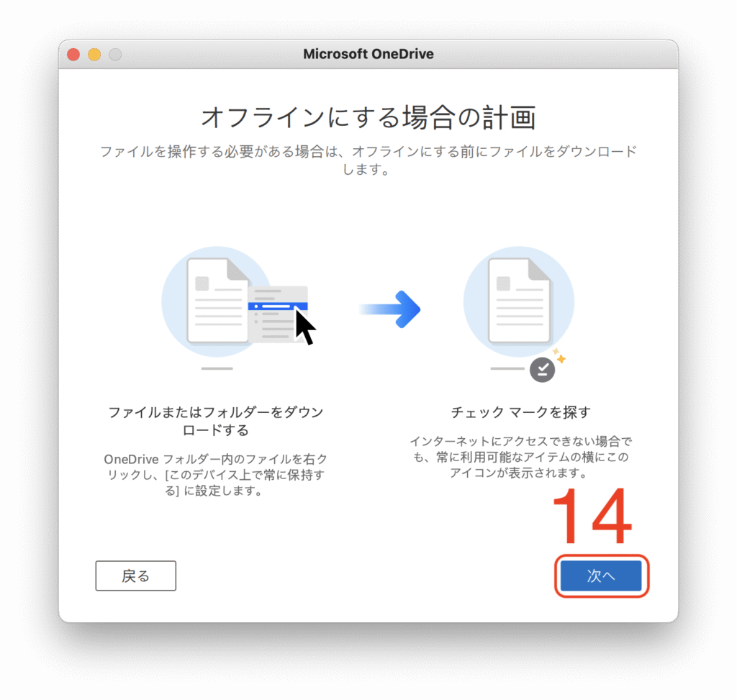Click the インターネットにアクセスできない description text
Image resolution: width=737 pixels, height=700 pixels.
[x=521, y=457]
